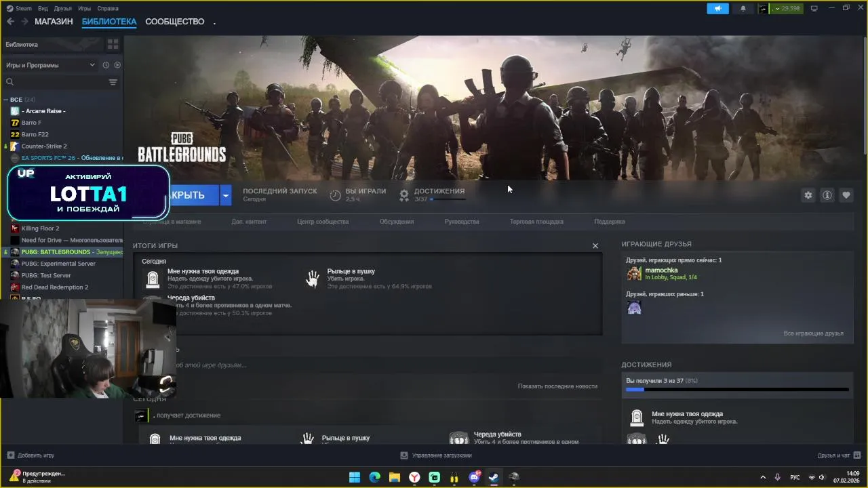Close the game summary panel
The width and height of the screenshot is (868, 488).
click(595, 246)
